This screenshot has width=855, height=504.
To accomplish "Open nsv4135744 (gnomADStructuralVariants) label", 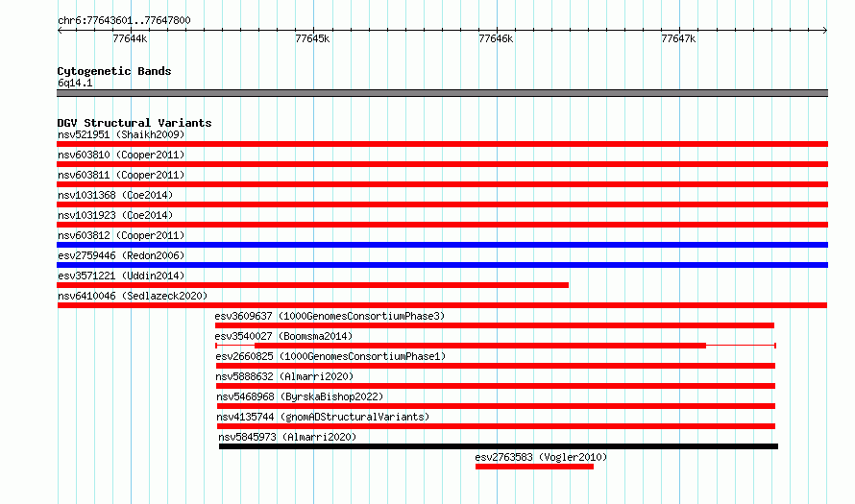I will 323,417.
